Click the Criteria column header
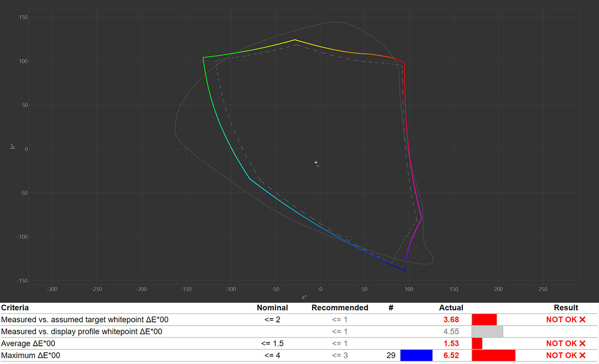Image resolution: width=599 pixels, height=364 pixels. pyautogui.click(x=15, y=308)
